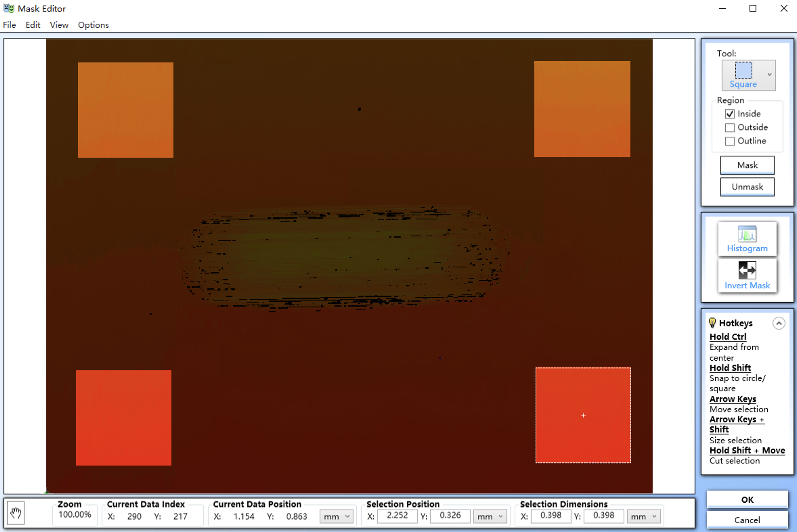This screenshot has width=797, height=532.
Task: Open the View menu
Action: (59, 25)
